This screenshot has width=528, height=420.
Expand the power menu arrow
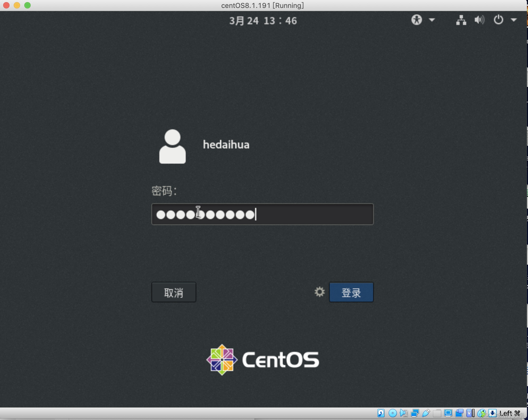click(x=513, y=20)
